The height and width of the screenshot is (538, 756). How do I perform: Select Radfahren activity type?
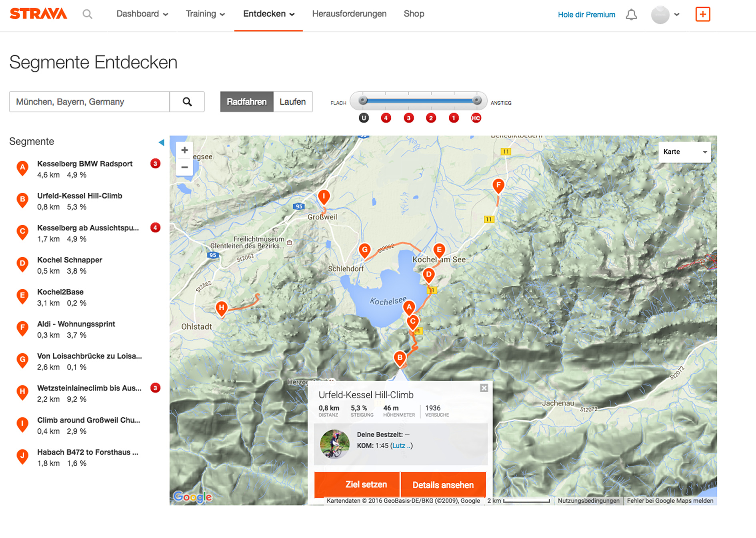click(x=246, y=102)
